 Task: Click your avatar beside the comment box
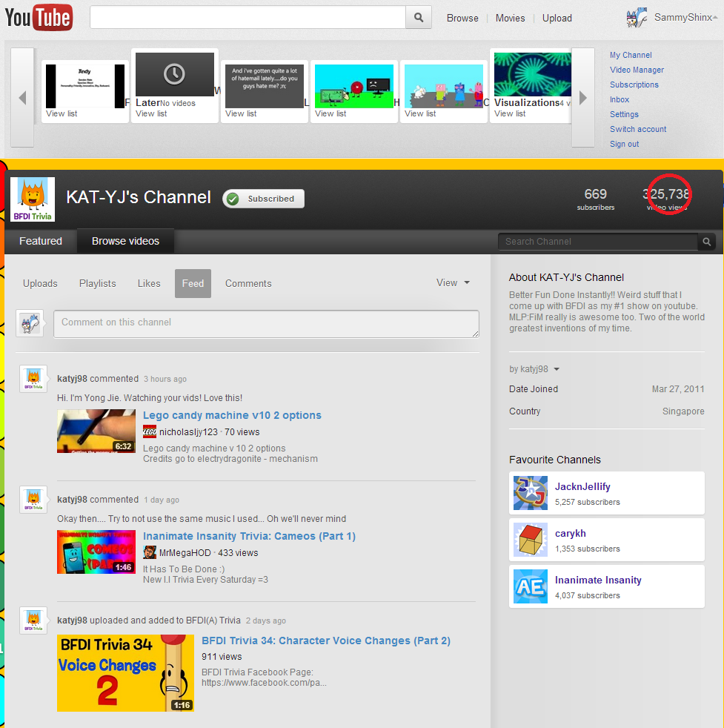click(x=30, y=323)
